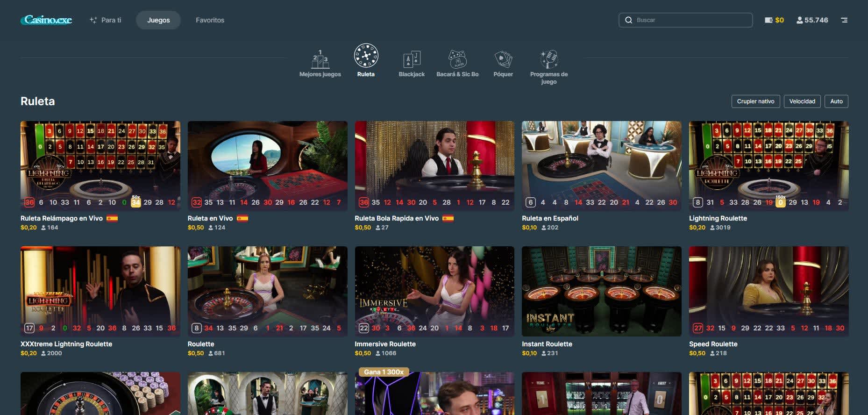Viewport: 868px width, 415px height.
Task: Switch to the Favoritos tab
Action: (210, 20)
